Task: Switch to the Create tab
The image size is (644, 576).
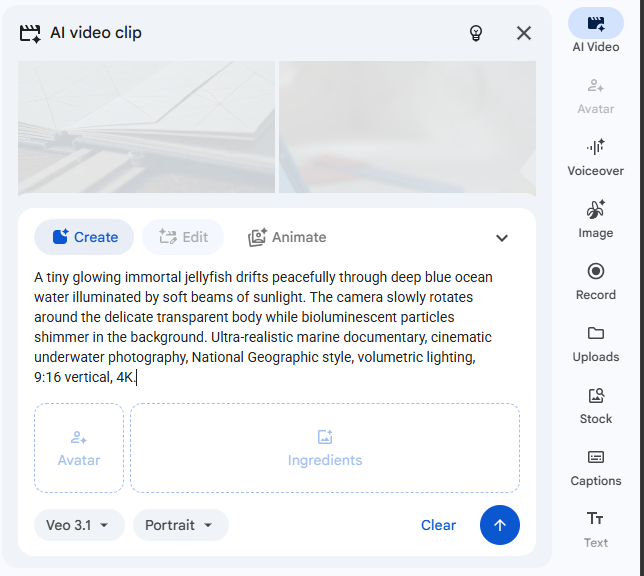Action: pos(84,237)
